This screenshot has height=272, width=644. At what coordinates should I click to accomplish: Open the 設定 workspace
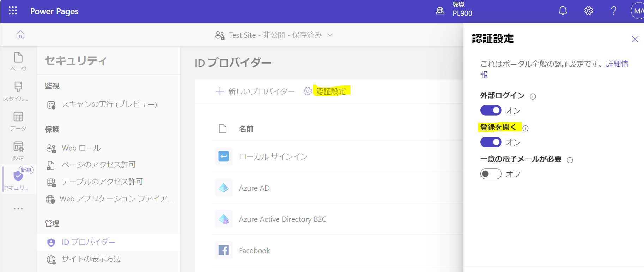18,151
